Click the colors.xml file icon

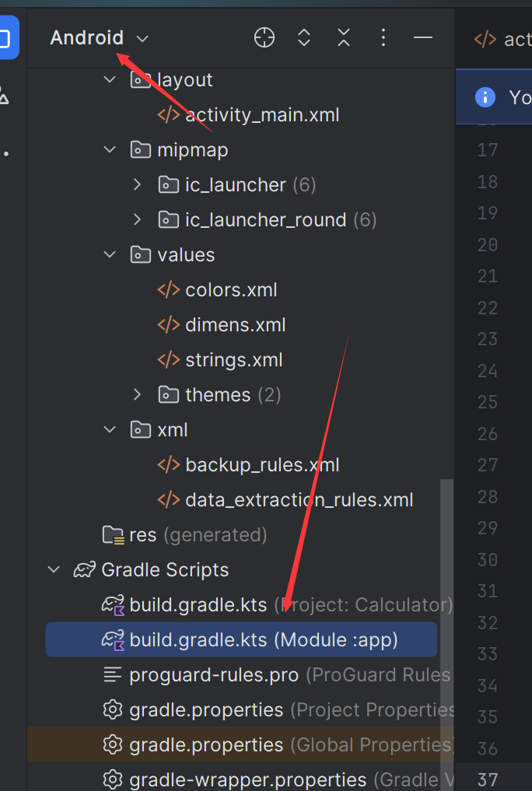tap(169, 290)
